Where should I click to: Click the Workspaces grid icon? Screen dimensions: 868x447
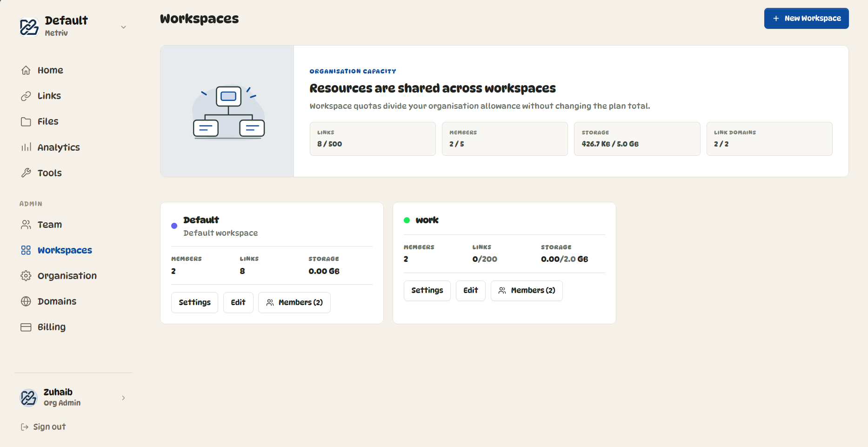tap(26, 250)
